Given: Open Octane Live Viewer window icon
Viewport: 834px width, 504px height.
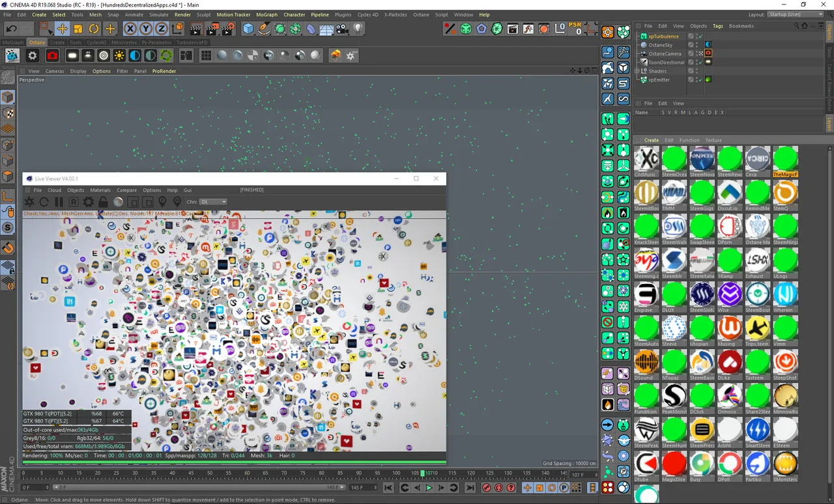Looking at the screenshot, I should coord(12,56).
